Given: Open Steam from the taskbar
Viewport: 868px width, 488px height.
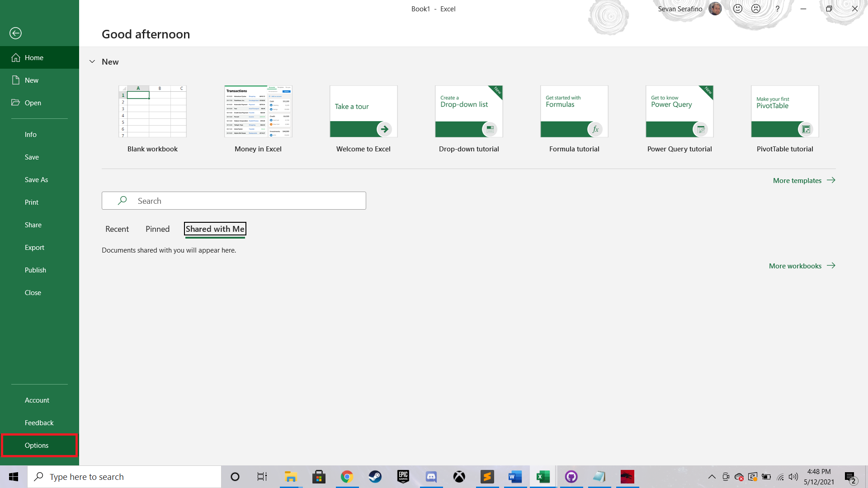Looking at the screenshot, I should (375, 477).
